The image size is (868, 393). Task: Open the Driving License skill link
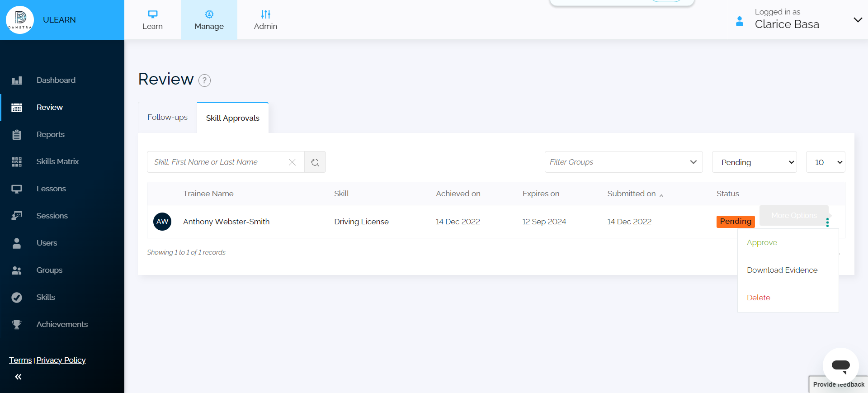click(x=361, y=222)
